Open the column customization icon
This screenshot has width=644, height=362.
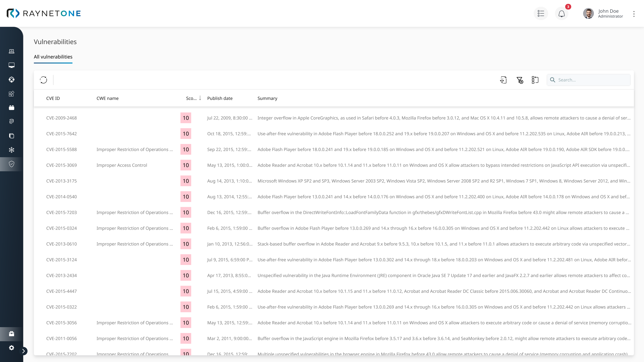[535, 80]
